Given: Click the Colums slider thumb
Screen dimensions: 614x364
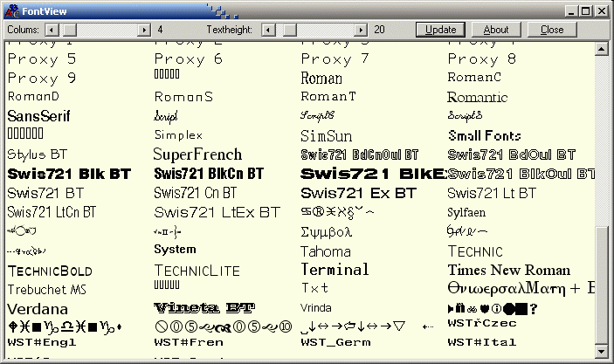Looking at the screenshot, I should [x=70, y=30].
